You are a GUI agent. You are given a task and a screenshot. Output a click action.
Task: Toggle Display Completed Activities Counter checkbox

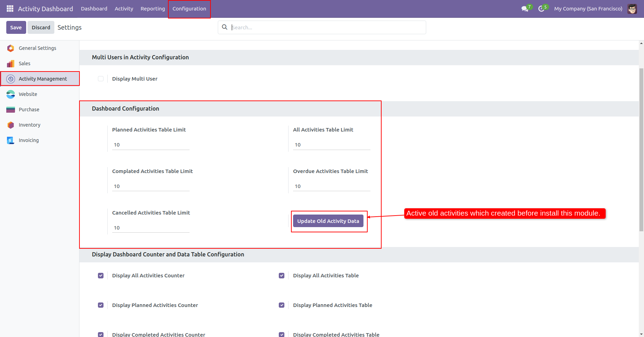(101, 335)
